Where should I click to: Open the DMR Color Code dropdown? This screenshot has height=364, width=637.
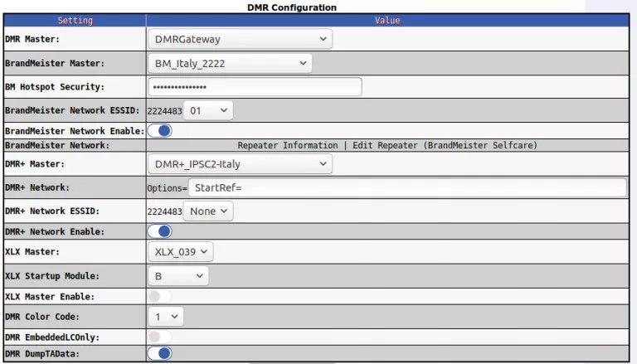coord(166,317)
